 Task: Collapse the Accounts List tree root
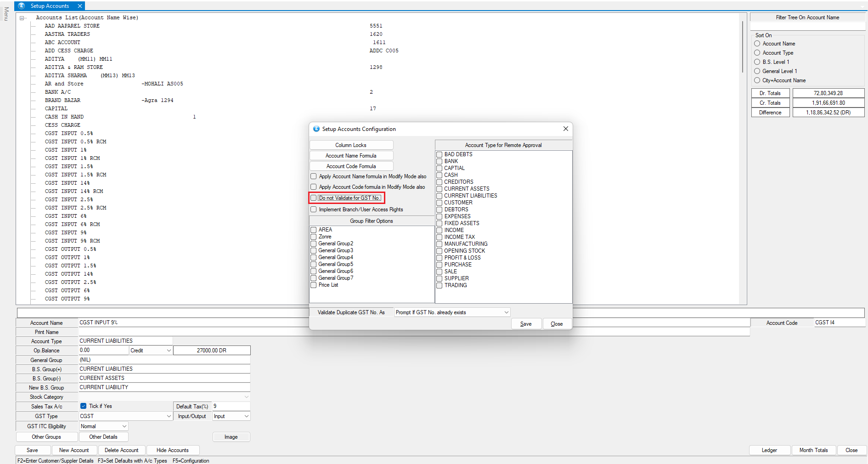pyautogui.click(x=22, y=18)
